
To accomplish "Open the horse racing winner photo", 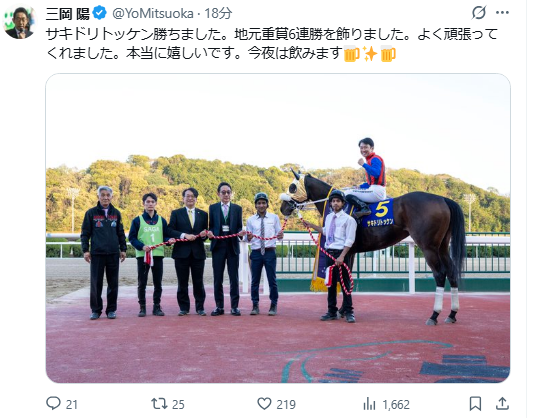I will click(278, 228).
